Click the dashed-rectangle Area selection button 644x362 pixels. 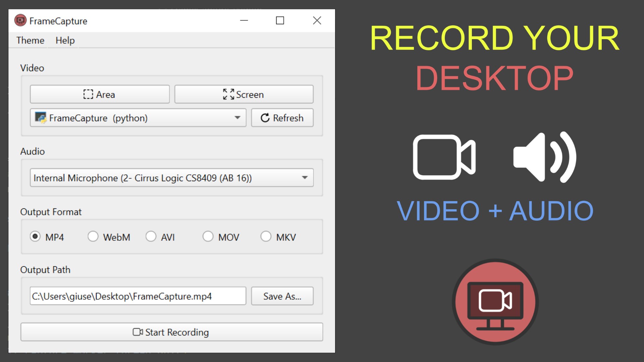100,94
